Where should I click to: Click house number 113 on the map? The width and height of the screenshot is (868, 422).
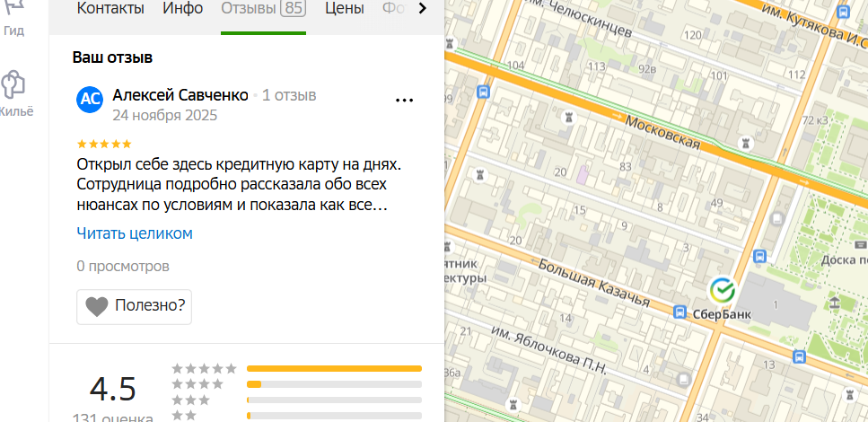[x=597, y=67]
